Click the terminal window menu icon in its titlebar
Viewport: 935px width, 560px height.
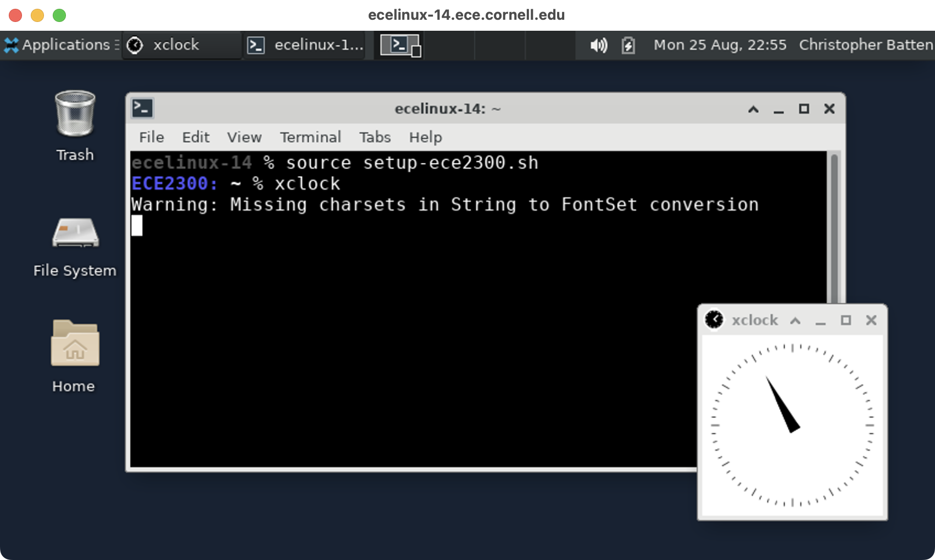pos(143,108)
